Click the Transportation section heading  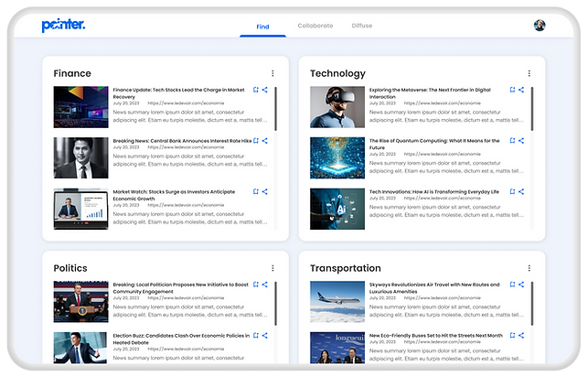346,268
